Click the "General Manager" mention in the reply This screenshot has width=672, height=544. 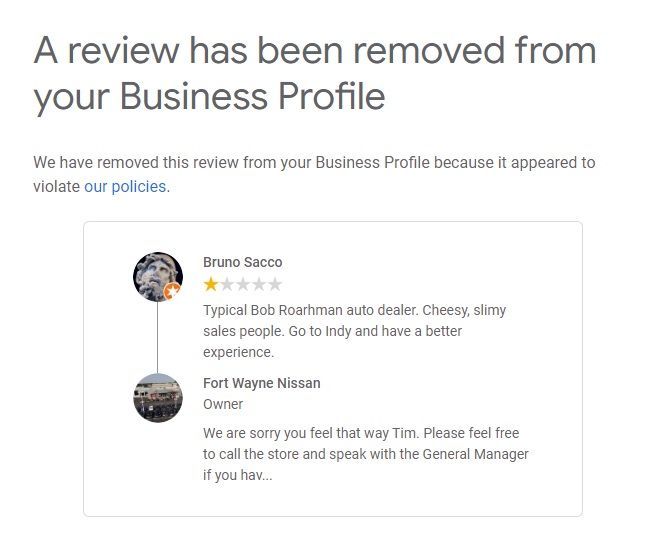[474, 454]
